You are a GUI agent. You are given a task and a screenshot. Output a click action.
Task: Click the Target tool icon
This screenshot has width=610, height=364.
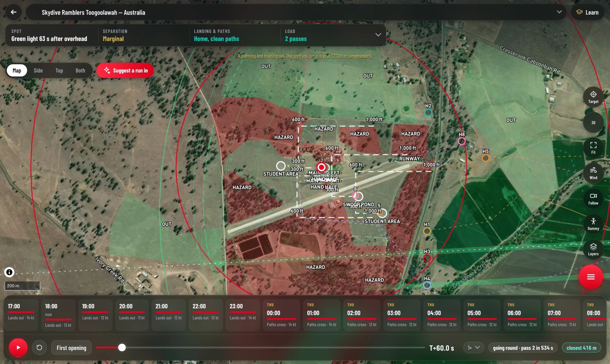click(x=593, y=97)
